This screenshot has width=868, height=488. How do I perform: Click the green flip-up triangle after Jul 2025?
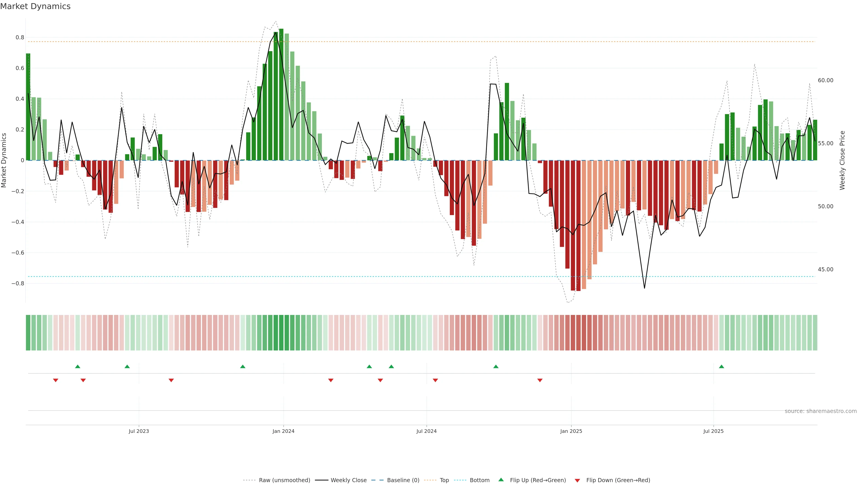point(722,366)
